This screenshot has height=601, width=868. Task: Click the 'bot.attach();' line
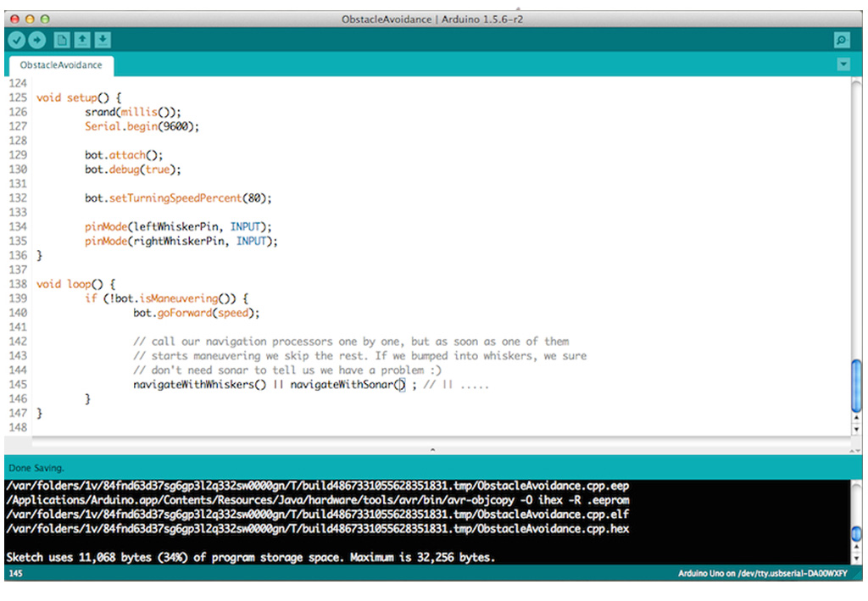click(x=124, y=155)
